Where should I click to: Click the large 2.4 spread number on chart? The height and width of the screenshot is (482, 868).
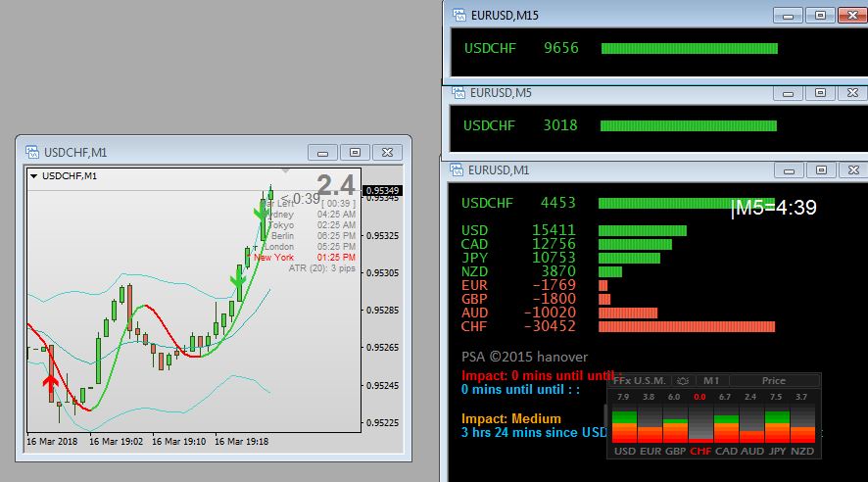pyautogui.click(x=335, y=185)
